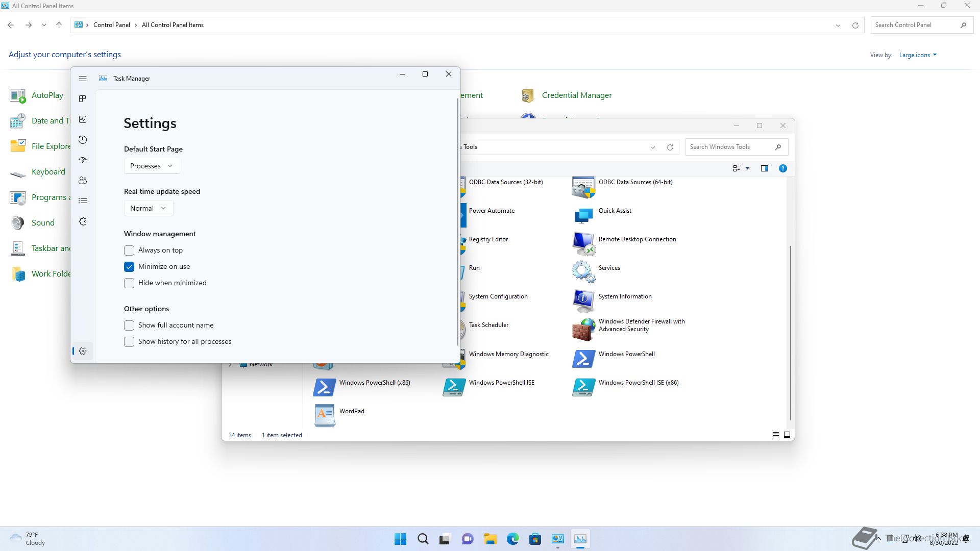This screenshot has width=980, height=551.
Task: Go up one level in Control Panel
Action: point(59,25)
